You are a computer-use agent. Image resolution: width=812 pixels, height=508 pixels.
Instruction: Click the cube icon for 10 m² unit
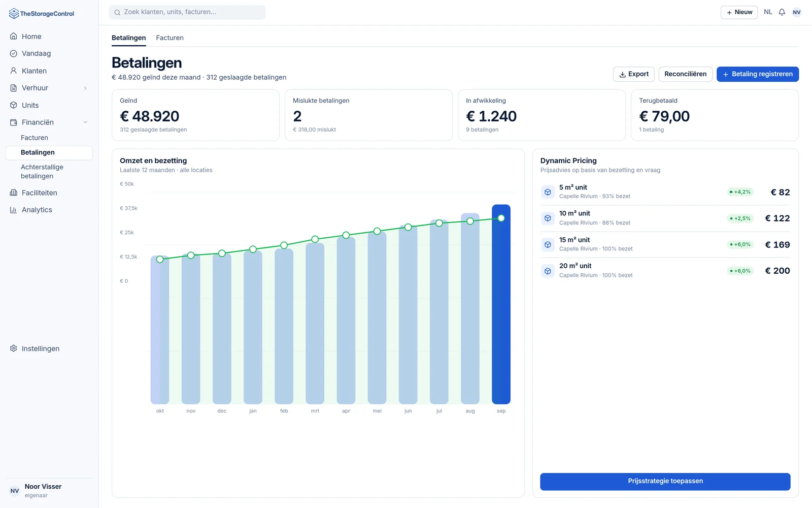click(x=548, y=218)
